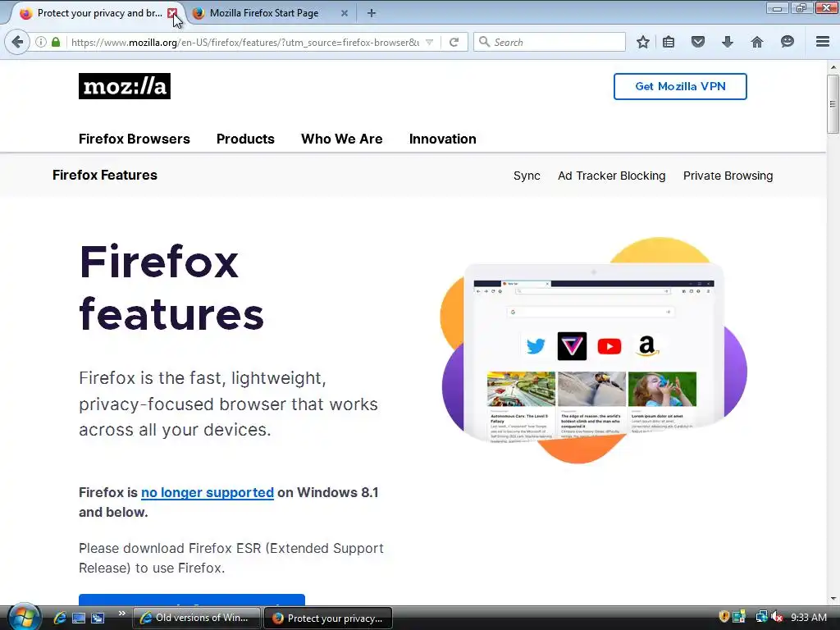
Task: Open Ad Tracker Blocking link
Action: coord(611,176)
